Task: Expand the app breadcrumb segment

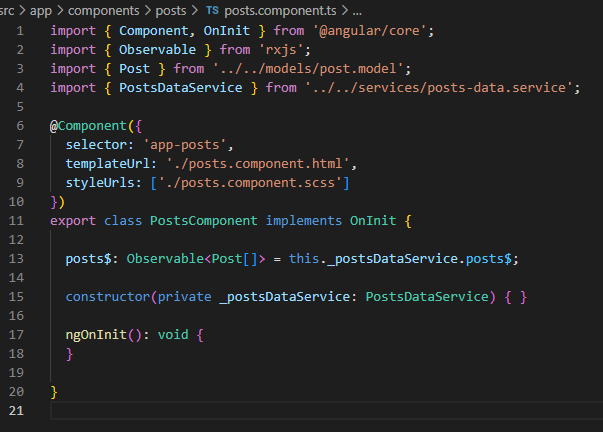Action: point(43,9)
